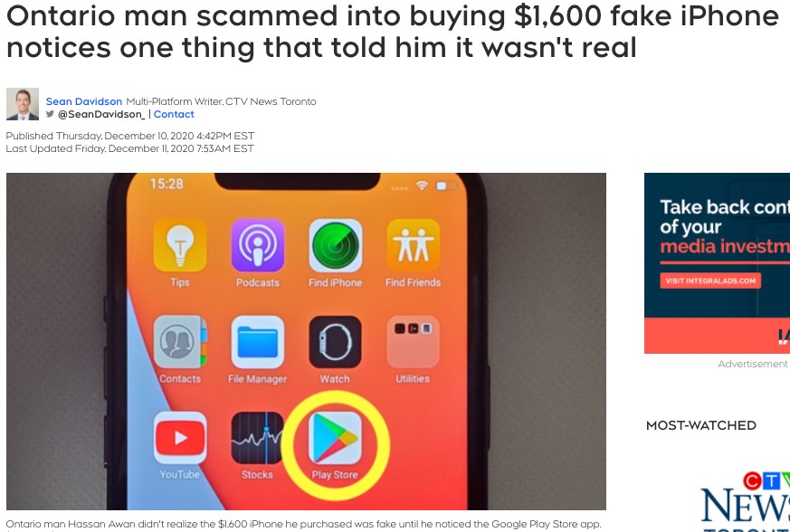The width and height of the screenshot is (790, 532).
Task: Click the Find Friends app icon
Action: click(x=414, y=245)
